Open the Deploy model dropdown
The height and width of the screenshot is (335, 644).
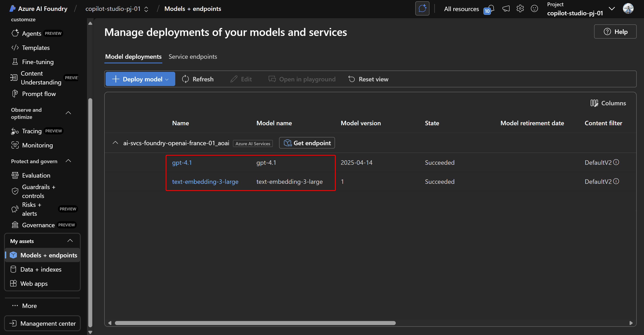[x=140, y=79]
